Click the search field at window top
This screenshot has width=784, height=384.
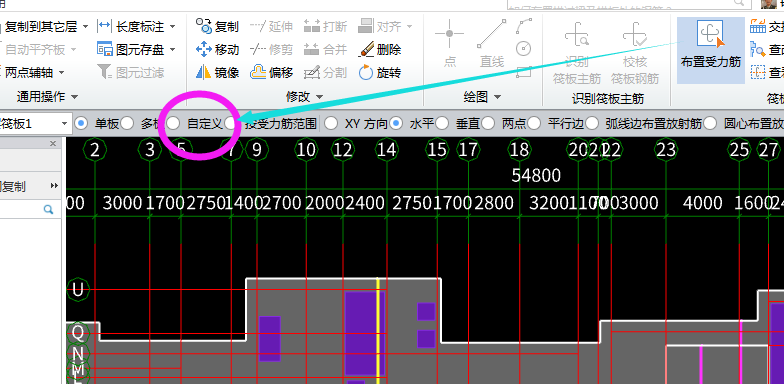(x=629, y=4)
